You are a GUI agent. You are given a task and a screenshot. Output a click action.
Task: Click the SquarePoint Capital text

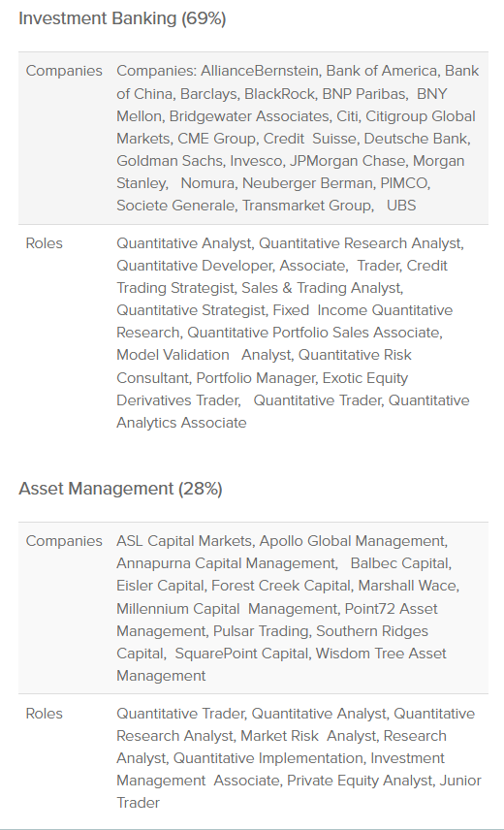point(241,654)
